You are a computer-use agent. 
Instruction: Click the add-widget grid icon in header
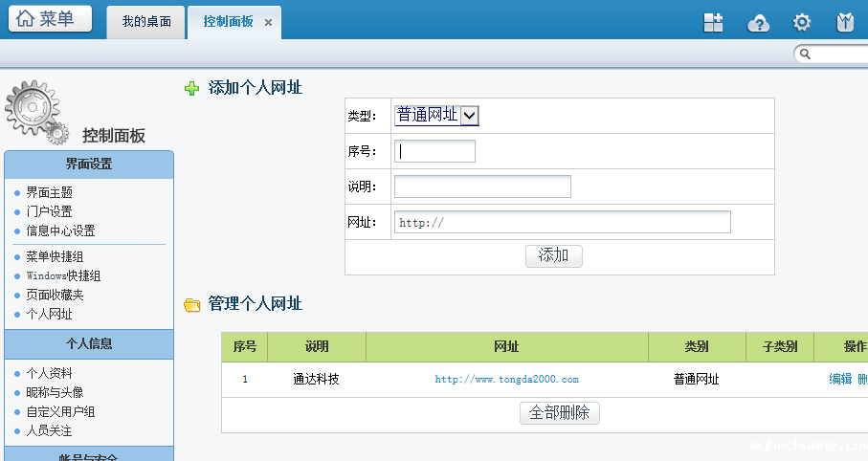tap(713, 23)
